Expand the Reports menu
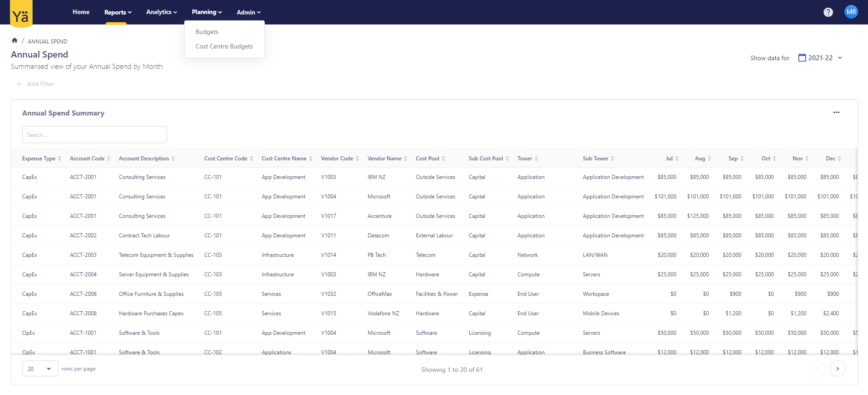The width and height of the screenshot is (868, 395). click(118, 12)
